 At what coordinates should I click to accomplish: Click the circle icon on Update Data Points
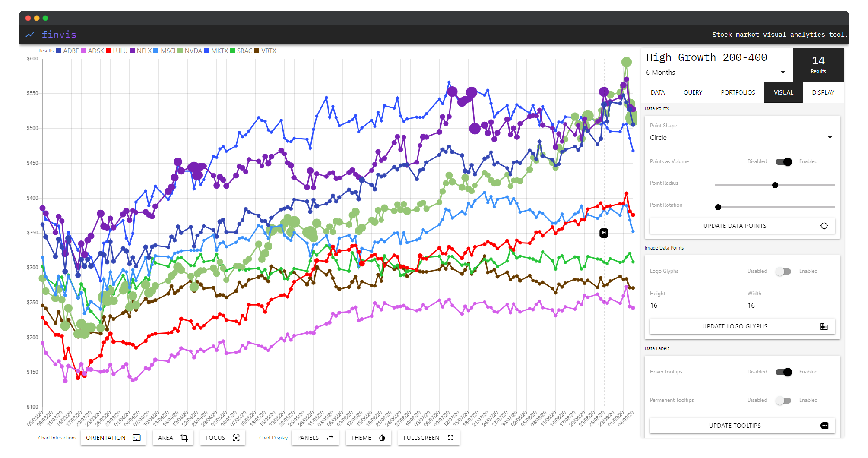[x=824, y=226]
